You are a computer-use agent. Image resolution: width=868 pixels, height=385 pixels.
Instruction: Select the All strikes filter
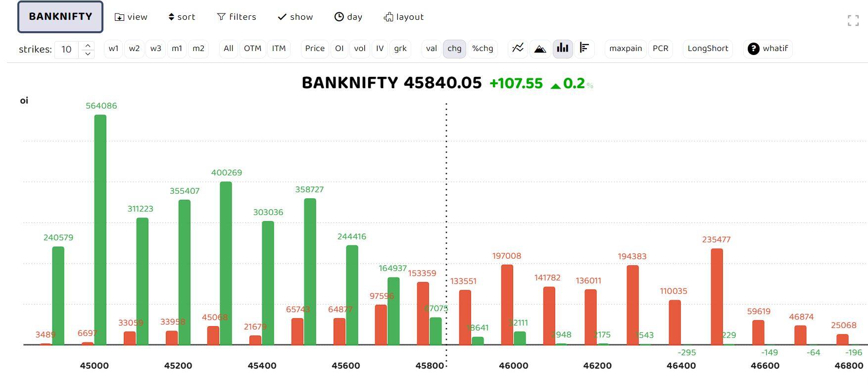[228, 49]
